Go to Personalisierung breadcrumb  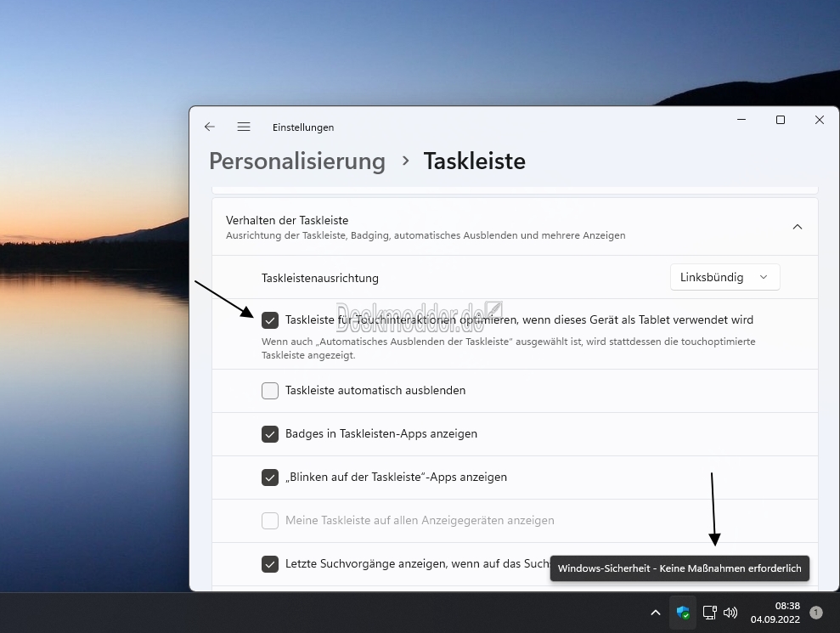pos(297,161)
